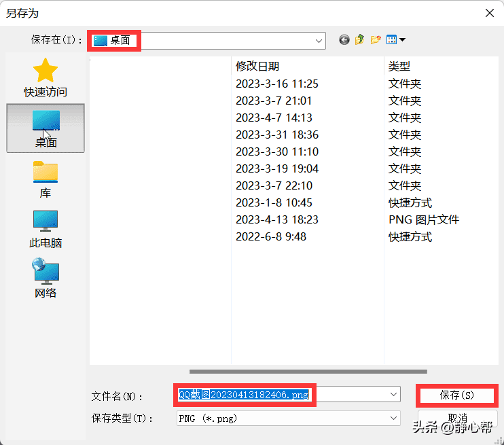The height and width of the screenshot is (445, 504).
Task: Click the horizontal scrollbar of file list
Action: tap(308, 372)
